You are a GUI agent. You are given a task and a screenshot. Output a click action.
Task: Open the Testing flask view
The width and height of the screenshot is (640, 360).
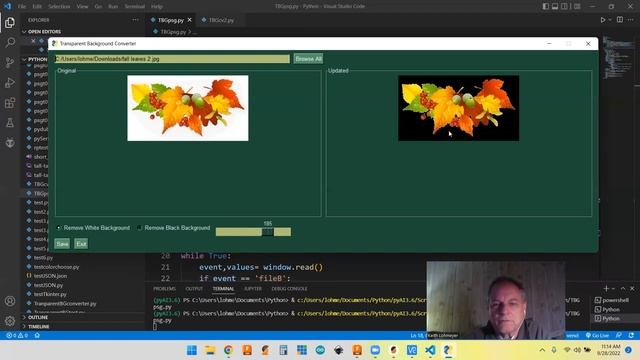[x=10, y=122]
